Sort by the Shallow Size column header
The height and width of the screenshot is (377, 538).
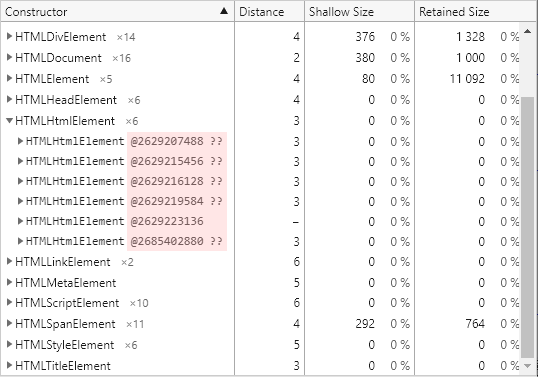(x=359, y=12)
